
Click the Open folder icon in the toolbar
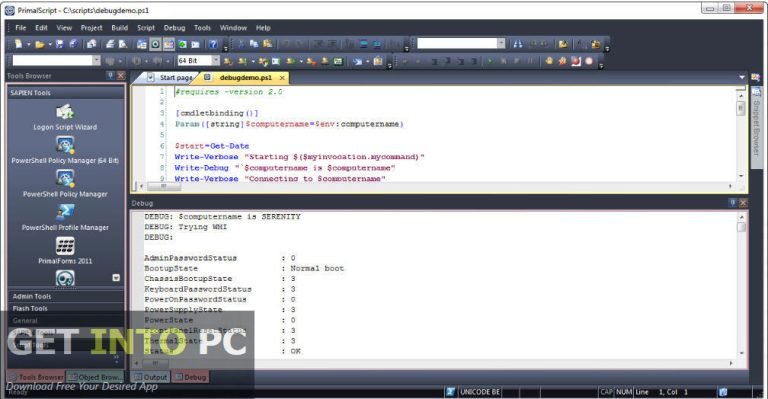(x=40, y=44)
